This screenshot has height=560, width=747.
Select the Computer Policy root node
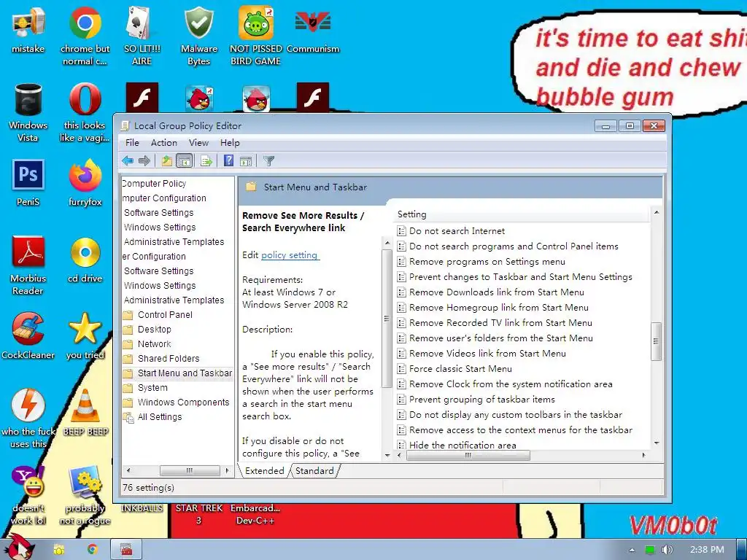pyautogui.click(x=154, y=183)
